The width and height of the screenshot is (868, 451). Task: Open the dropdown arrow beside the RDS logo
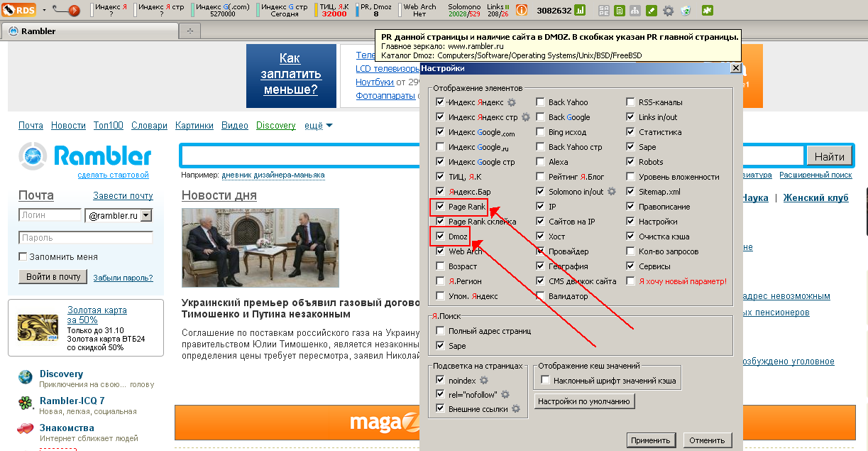click(x=44, y=11)
